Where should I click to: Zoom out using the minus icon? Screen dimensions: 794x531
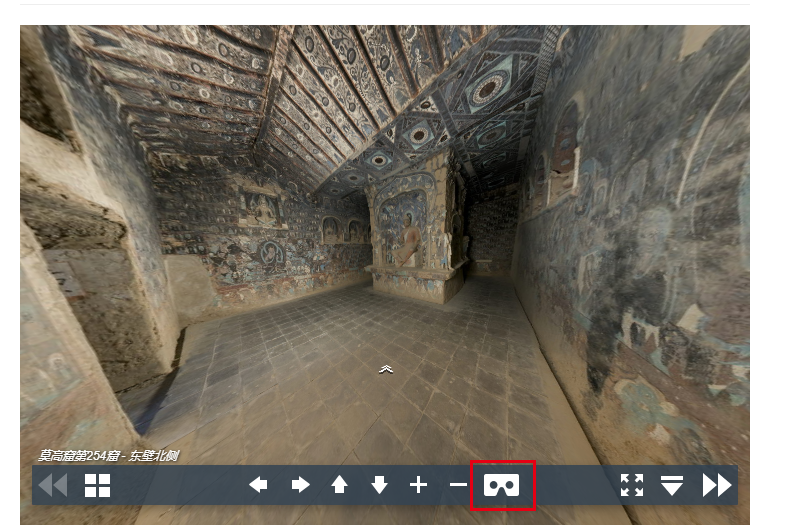tap(458, 485)
